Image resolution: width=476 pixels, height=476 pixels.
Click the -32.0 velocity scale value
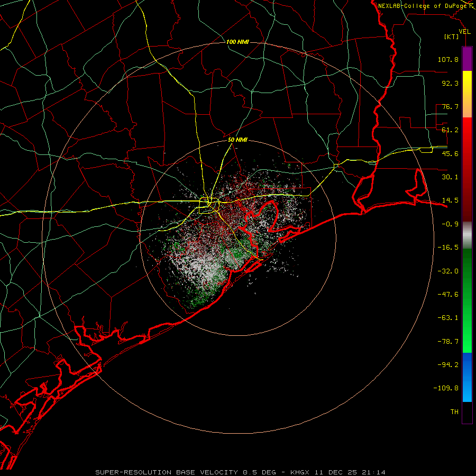click(448, 271)
